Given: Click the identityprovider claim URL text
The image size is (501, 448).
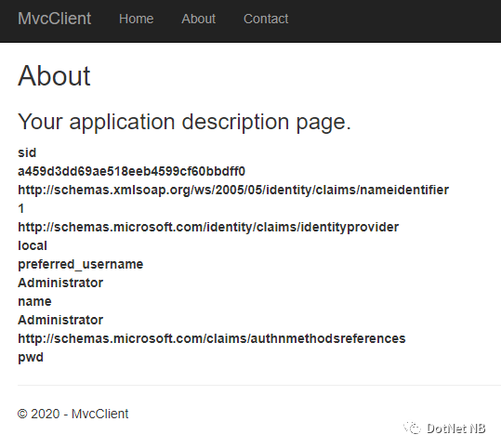Looking at the screenshot, I should pos(208,227).
